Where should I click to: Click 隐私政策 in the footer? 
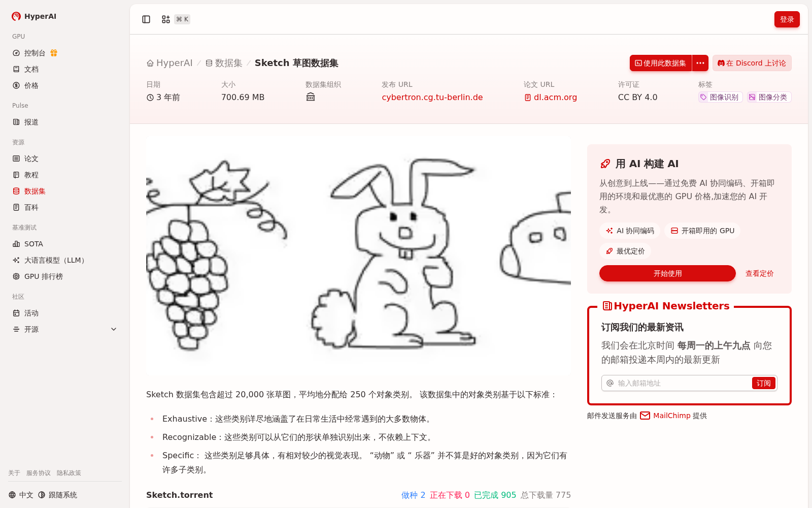point(69,473)
